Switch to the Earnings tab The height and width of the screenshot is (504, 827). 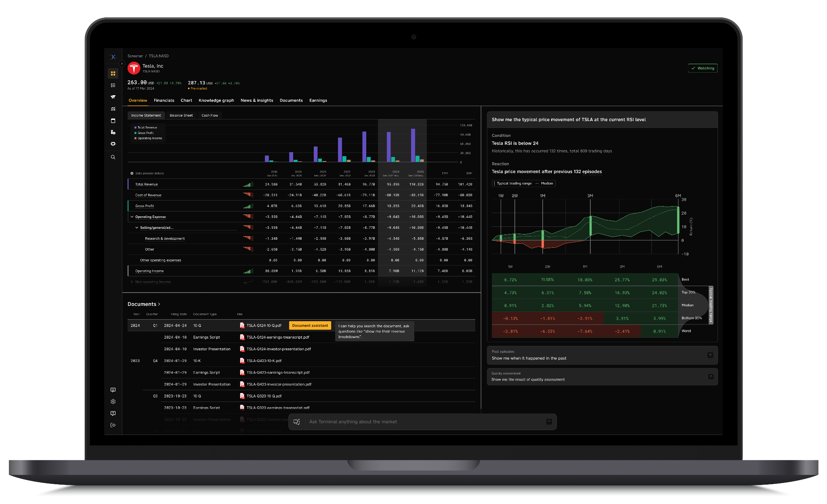pos(318,100)
